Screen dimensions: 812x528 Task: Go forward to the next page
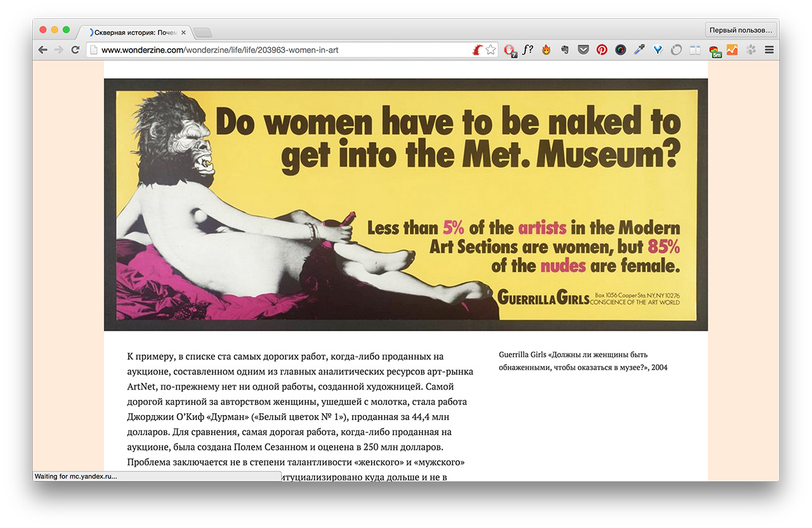click(x=59, y=50)
